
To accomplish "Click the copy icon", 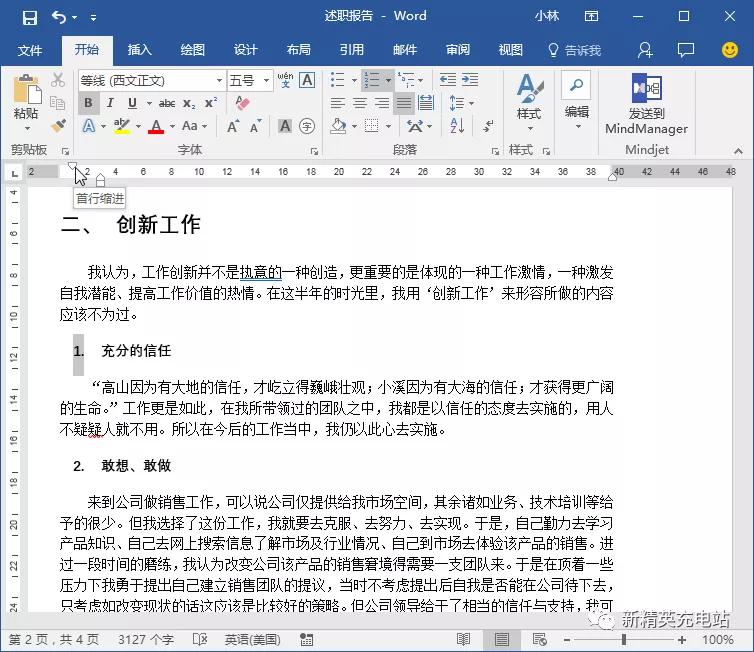I will pos(58,102).
